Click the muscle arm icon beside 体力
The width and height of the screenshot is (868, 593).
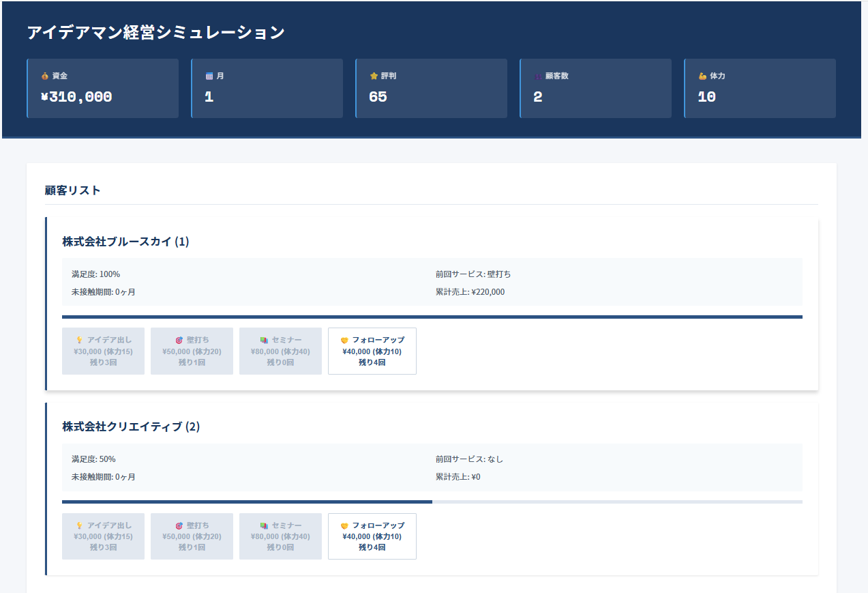pos(702,76)
